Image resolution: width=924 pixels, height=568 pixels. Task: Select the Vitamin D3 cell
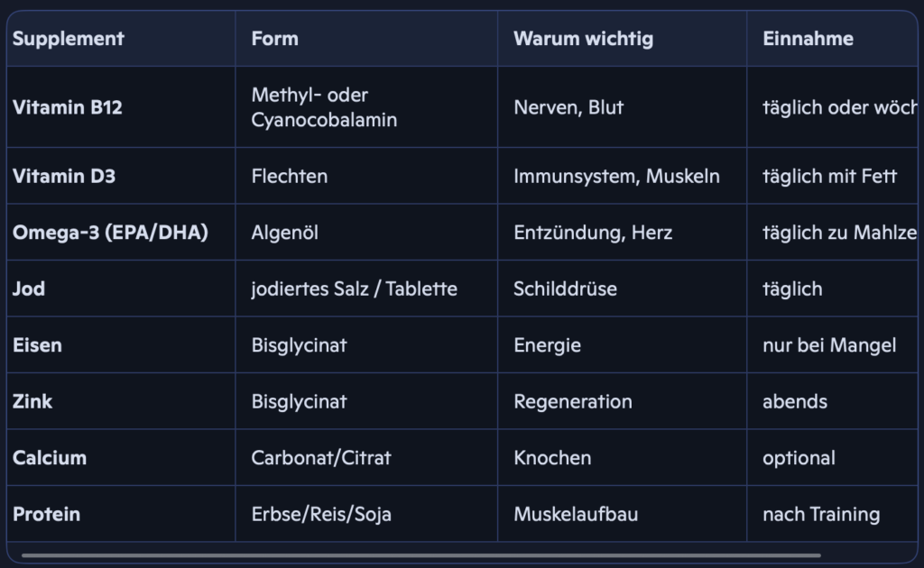click(x=64, y=176)
